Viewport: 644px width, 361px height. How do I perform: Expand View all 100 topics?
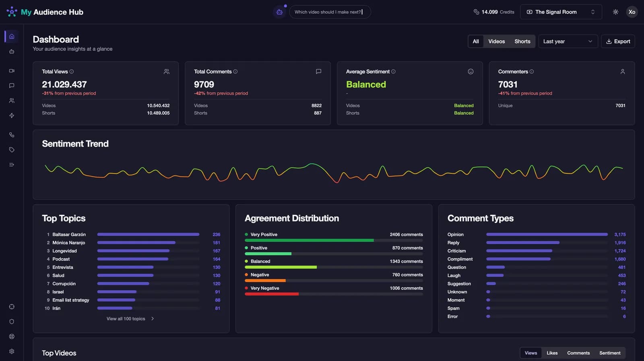pyautogui.click(x=130, y=319)
